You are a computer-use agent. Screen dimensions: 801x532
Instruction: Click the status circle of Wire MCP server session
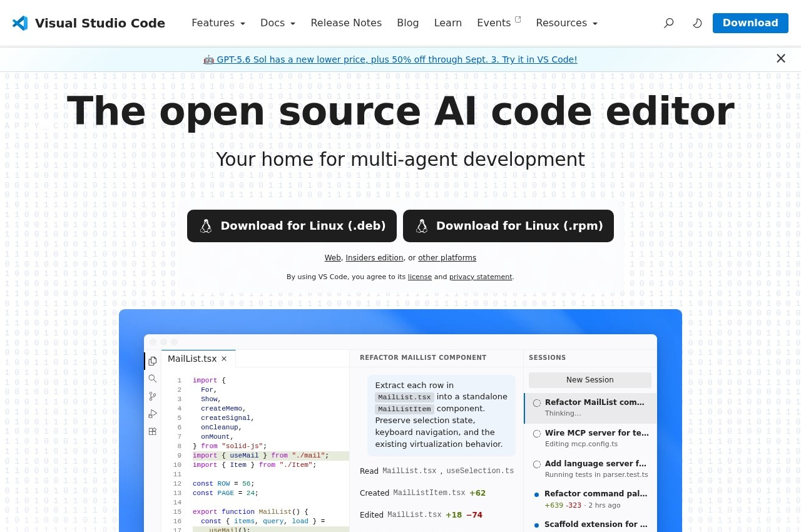[537, 434]
